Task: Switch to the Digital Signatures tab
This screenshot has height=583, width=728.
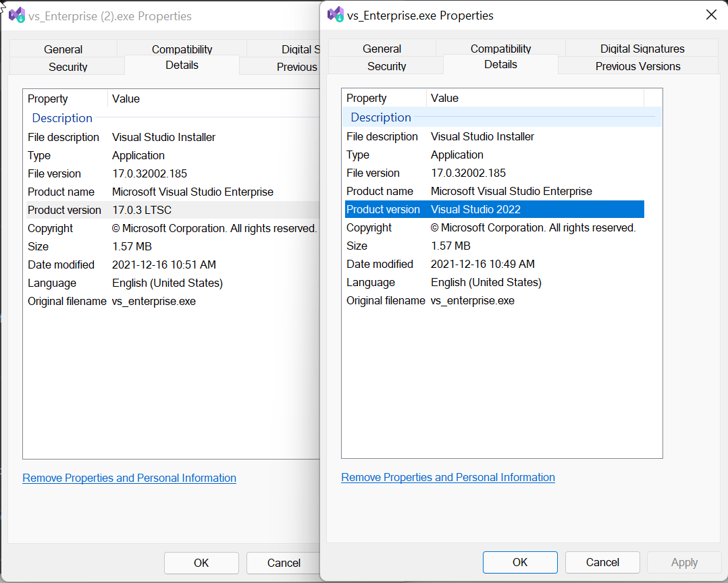Action: tap(641, 48)
